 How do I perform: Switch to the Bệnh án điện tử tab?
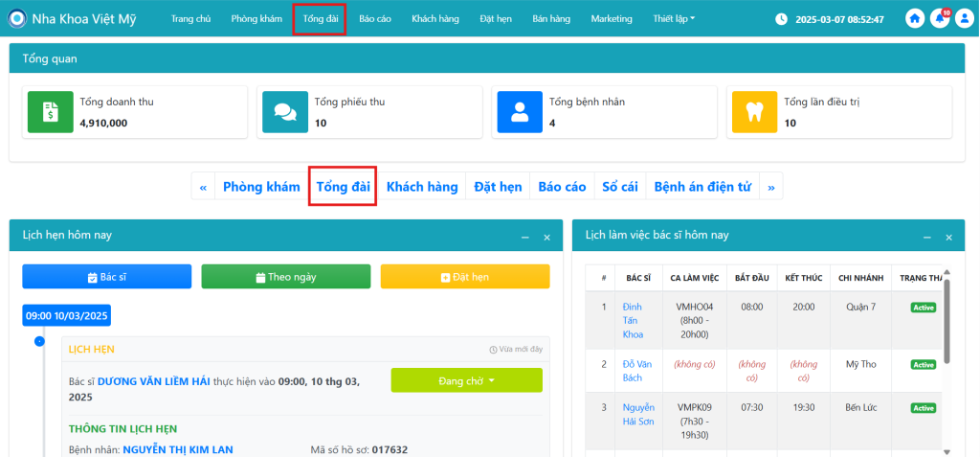click(x=702, y=187)
